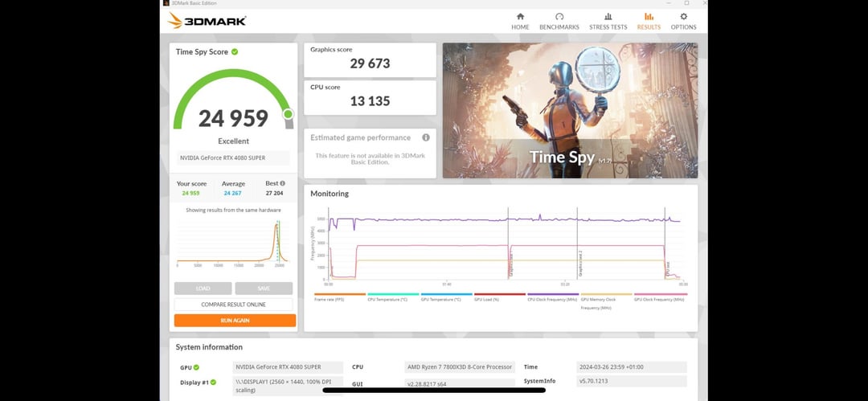Go to the HOME section
Viewport: 868px width, 401px height.
point(520,22)
